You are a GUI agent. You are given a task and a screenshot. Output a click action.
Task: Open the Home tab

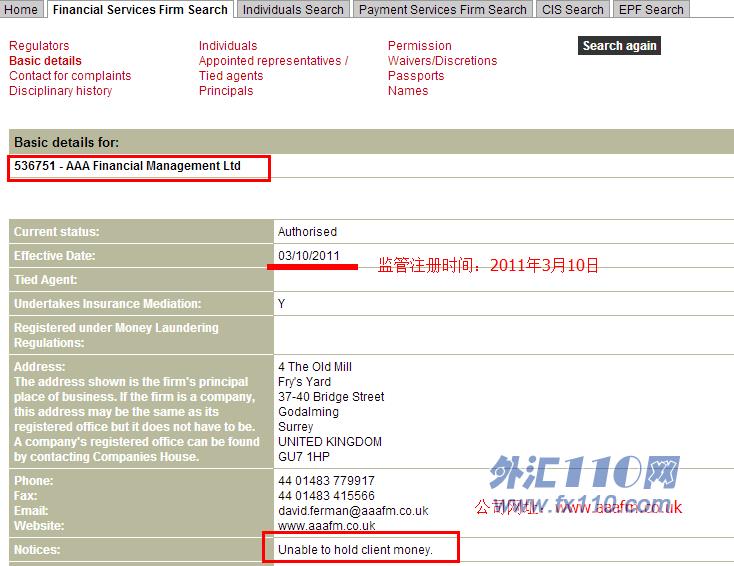pos(21,9)
